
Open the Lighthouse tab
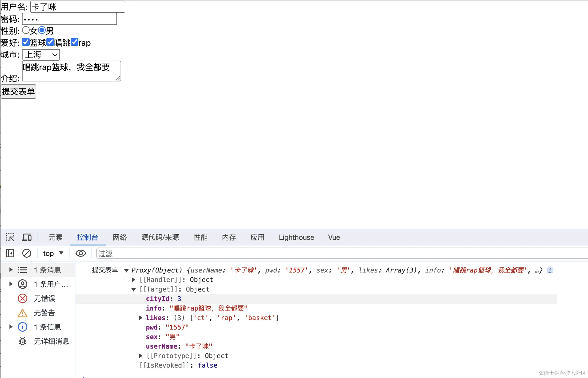[296, 237]
